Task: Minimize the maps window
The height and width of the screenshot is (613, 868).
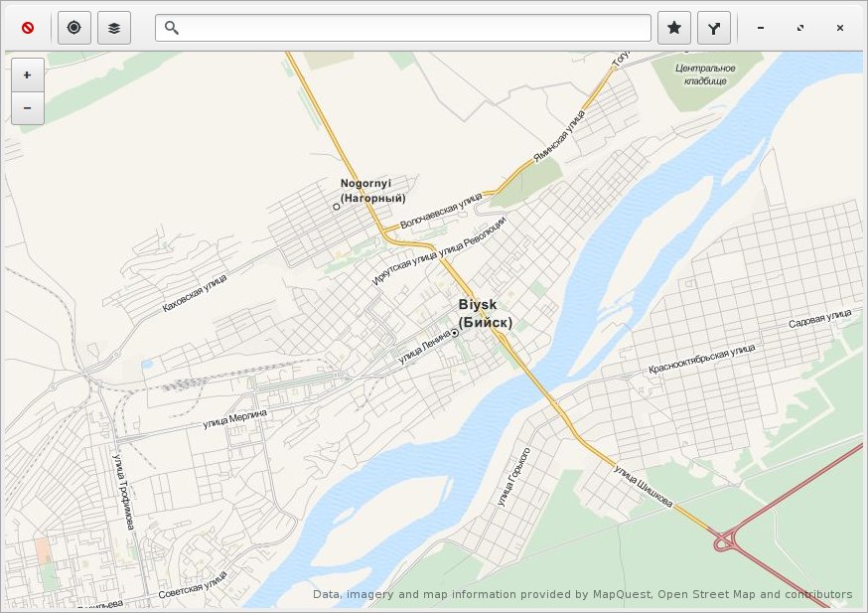Action: pyautogui.click(x=761, y=28)
